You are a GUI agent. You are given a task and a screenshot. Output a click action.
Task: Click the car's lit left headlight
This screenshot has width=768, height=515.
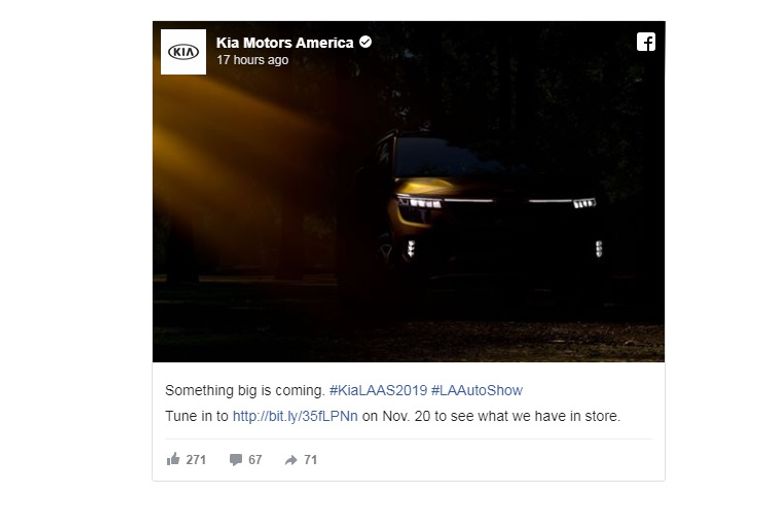click(x=420, y=202)
